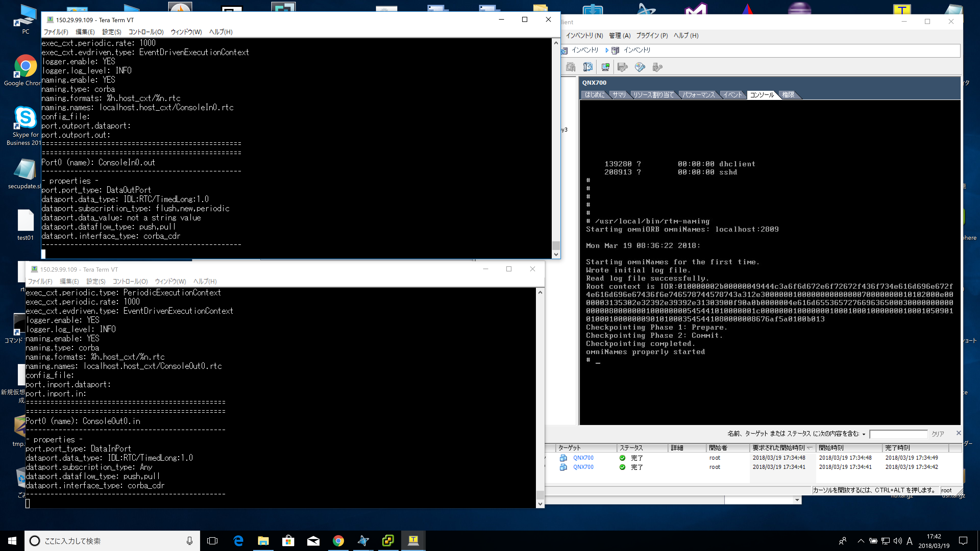
Task: Open QNX700 link in second task row
Action: pyautogui.click(x=583, y=467)
